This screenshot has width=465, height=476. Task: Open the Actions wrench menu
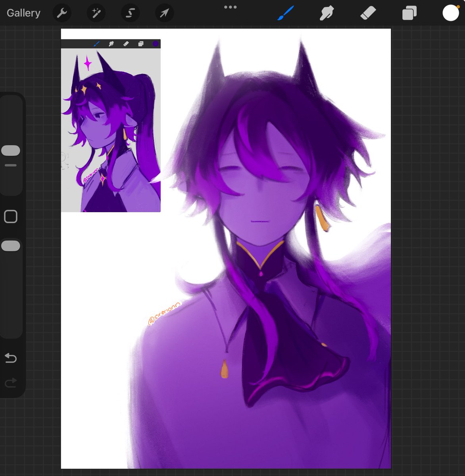click(x=61, y=13)
